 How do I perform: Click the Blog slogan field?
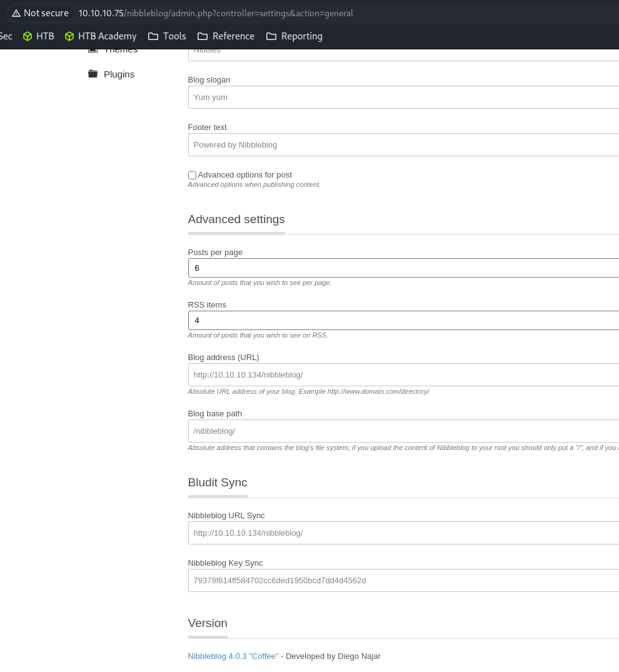click(x=403, y=98)
